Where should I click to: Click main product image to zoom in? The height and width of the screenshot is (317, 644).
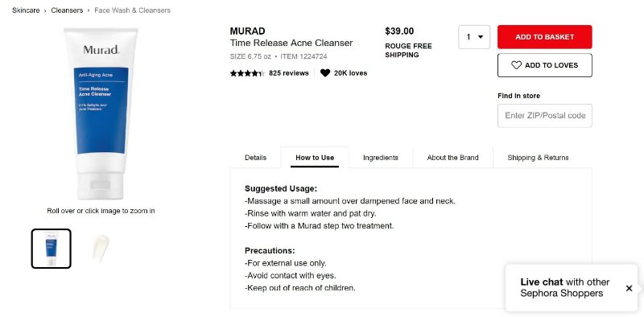point(101,113)
